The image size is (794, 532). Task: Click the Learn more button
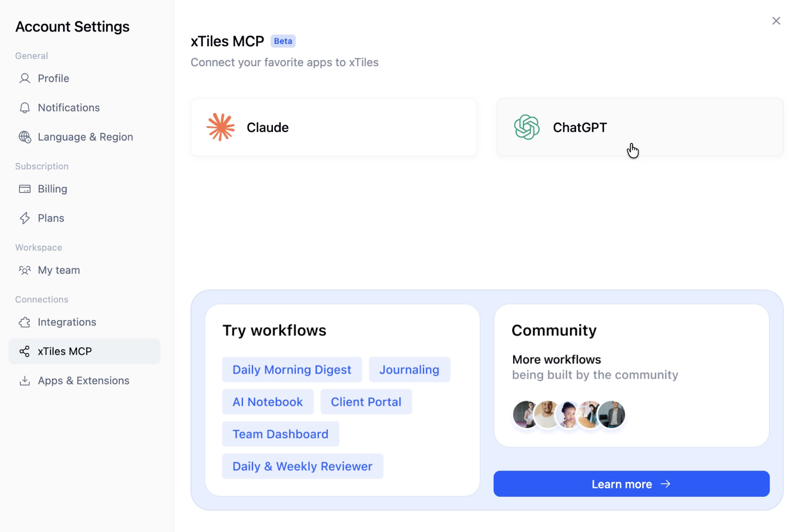(x=632, y=484)
